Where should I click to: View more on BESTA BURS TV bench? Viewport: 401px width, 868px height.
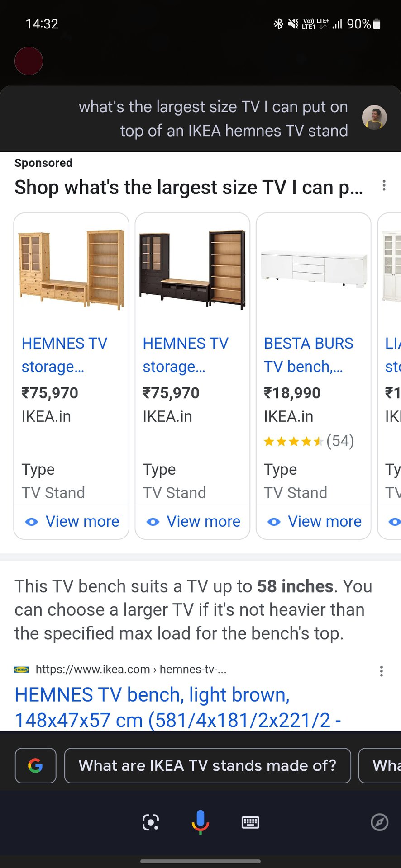315,521
